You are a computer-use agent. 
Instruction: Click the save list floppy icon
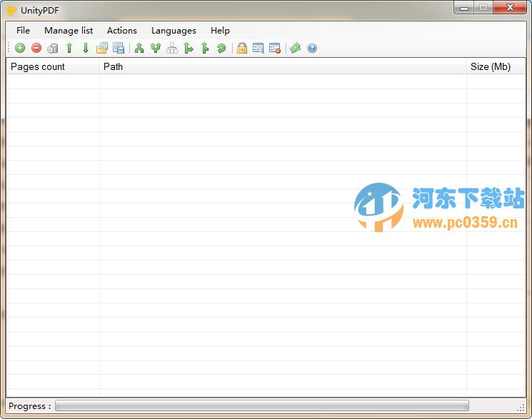[x=119, y=48]
